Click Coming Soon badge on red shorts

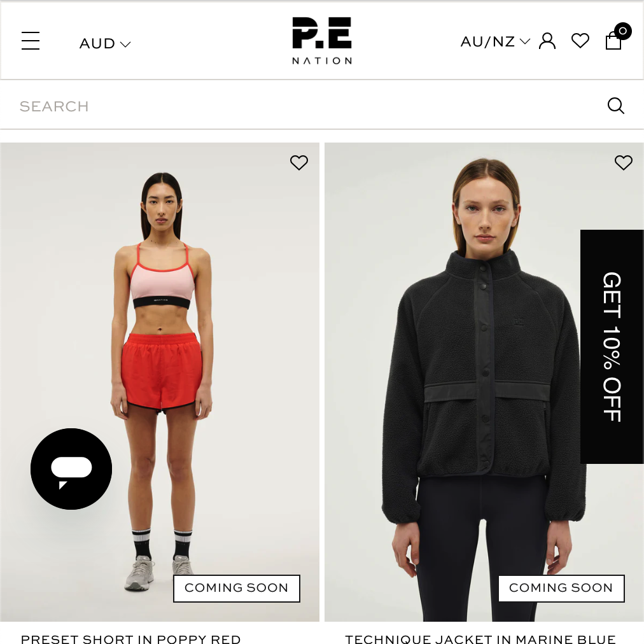pos(237,588)
